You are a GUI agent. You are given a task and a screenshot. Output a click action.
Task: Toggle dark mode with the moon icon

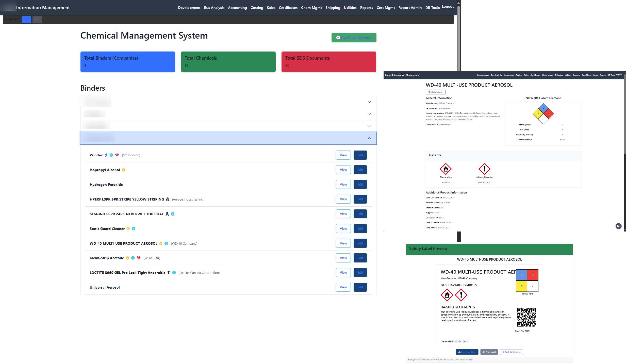coord(619,226)
